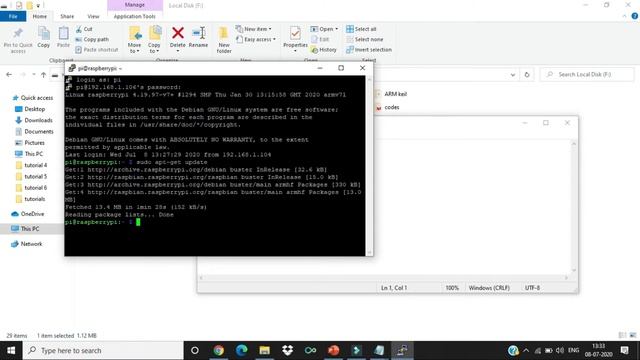Screen dimensions: 640x360
Task: Select the ARM keil item
Action: tap(391, 94)
